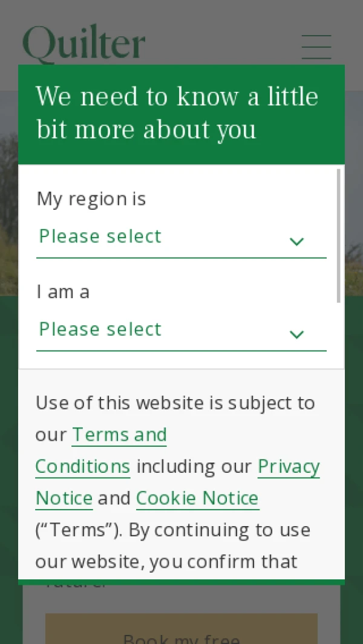Select the second Please select placeholder text

[100, 329]
